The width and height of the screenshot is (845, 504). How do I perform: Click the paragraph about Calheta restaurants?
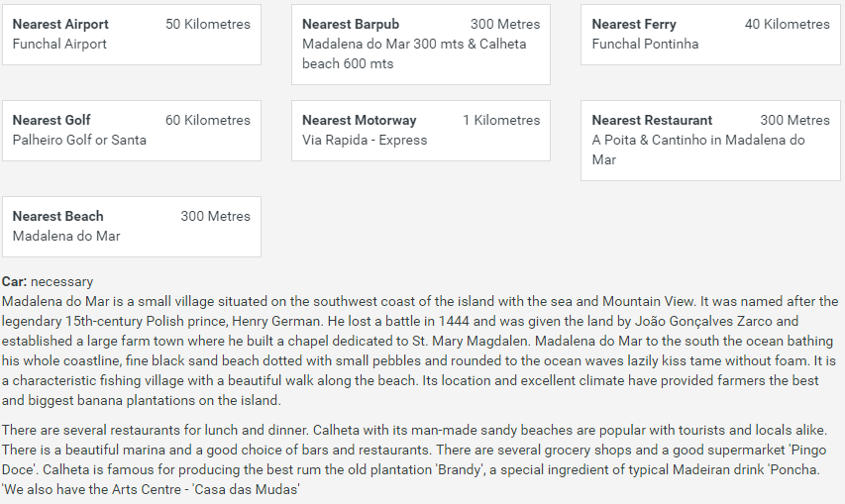tap(420, 460)
